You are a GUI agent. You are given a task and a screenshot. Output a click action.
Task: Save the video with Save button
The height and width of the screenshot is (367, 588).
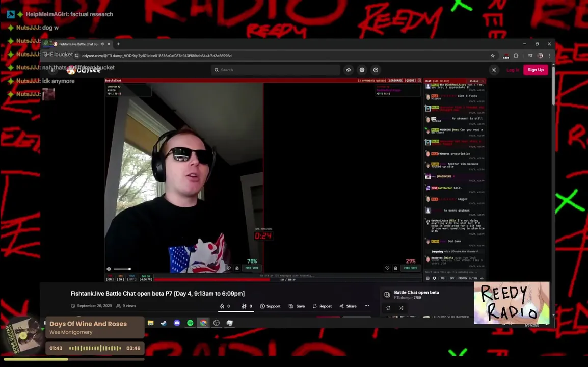point(297,306)
